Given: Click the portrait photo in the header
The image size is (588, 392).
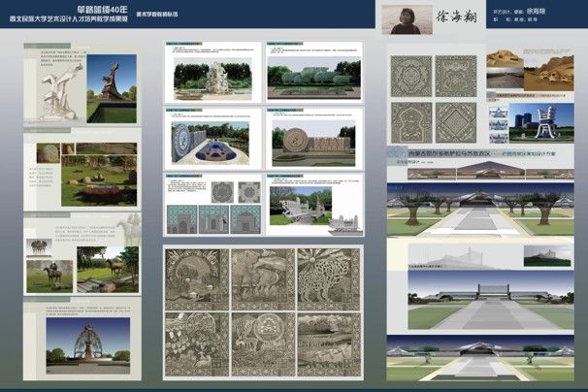Looking at the screenshot, I should click(x=405, y=19).
